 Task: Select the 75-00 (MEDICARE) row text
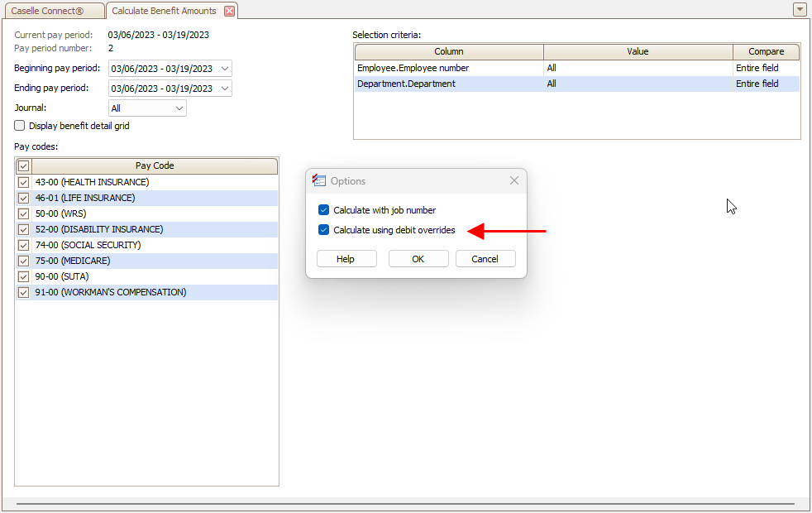coord(73,261)
